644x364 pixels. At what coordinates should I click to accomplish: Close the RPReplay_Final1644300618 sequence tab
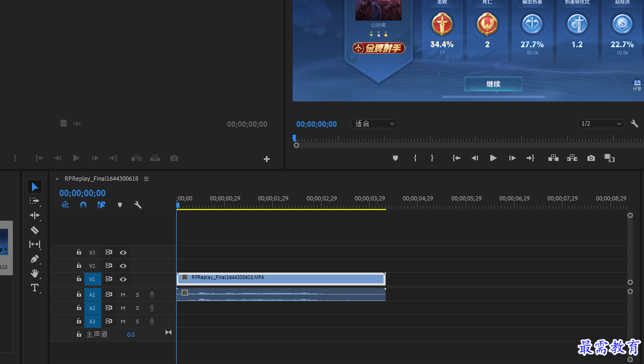(57, 179)
